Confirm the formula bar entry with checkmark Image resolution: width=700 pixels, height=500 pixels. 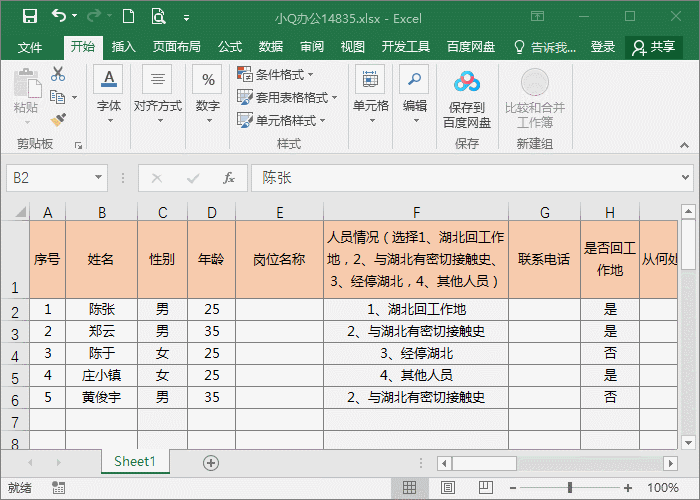pos(193,179)
